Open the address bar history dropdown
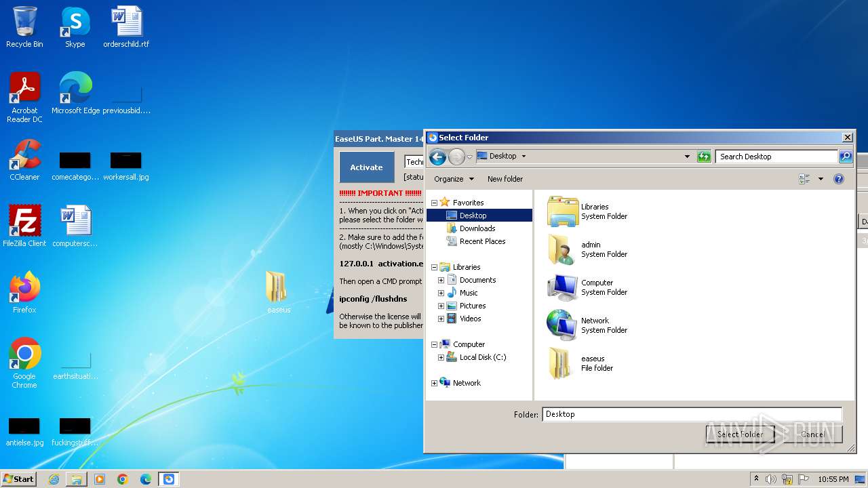 point(688,157)
